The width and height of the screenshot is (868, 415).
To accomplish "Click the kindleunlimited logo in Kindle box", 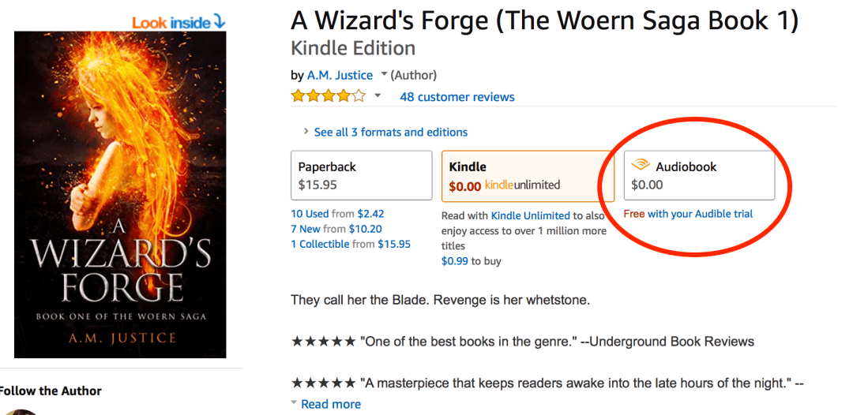I will pos(522,185).
